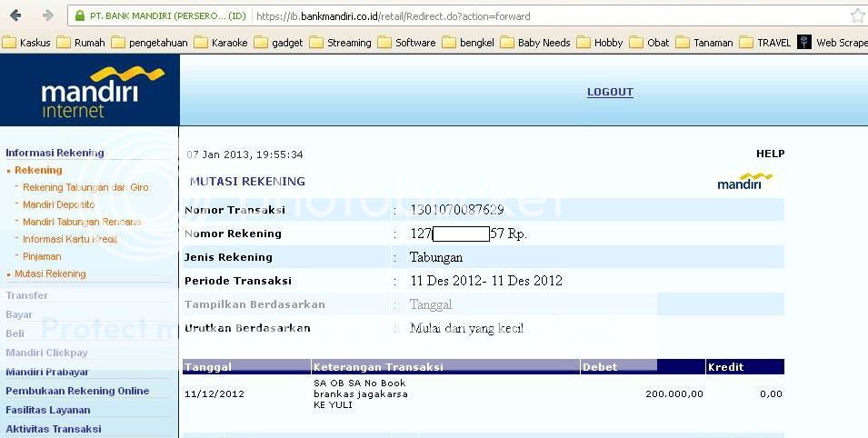
Task: Open the Streaming bookmark folder
Action: (x=341, y=43)
